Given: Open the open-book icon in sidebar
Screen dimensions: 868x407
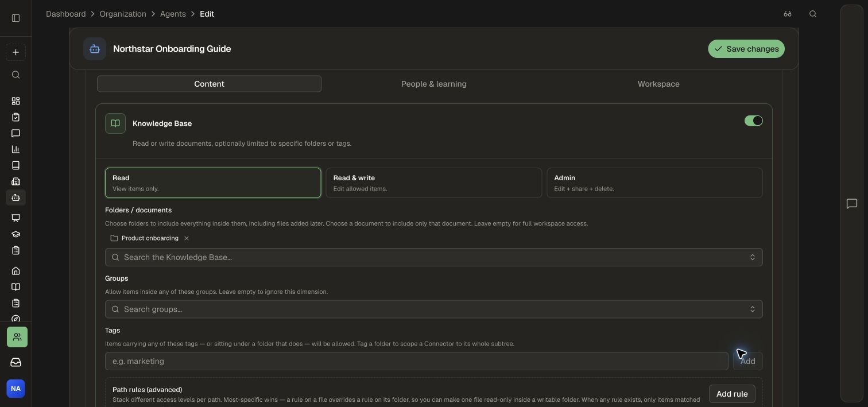Looking at the screenshot, I should 16,287.
